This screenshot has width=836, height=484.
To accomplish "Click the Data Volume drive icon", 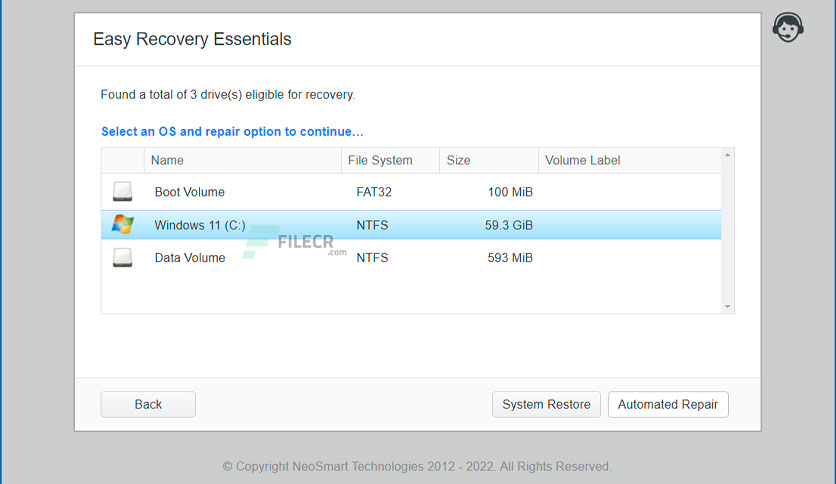I will tap(122, 257).
